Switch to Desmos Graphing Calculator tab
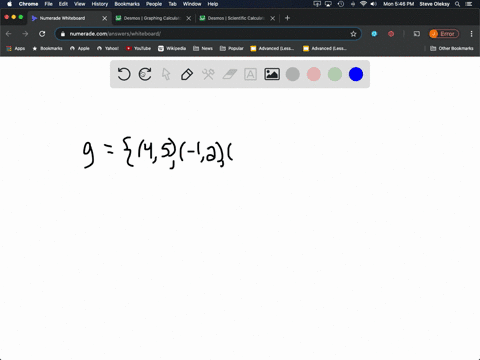 click(x=152, y=18)
